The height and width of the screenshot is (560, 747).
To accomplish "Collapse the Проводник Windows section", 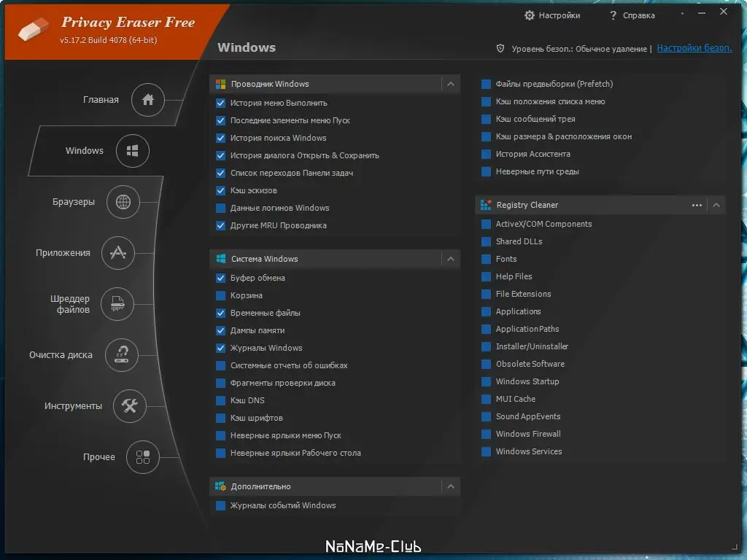I will point(451,85).
